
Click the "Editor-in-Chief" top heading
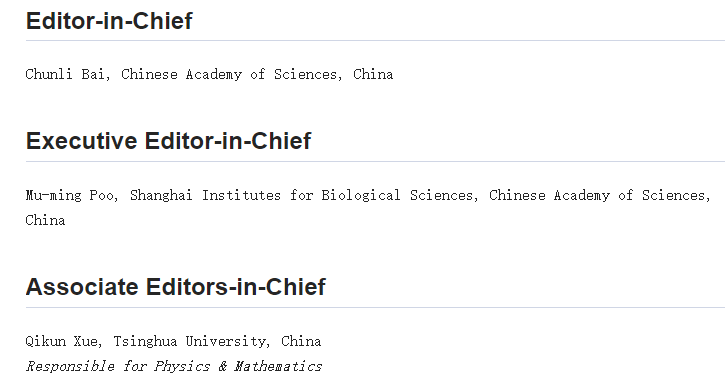pyautogui.click(x=109, y=21)
